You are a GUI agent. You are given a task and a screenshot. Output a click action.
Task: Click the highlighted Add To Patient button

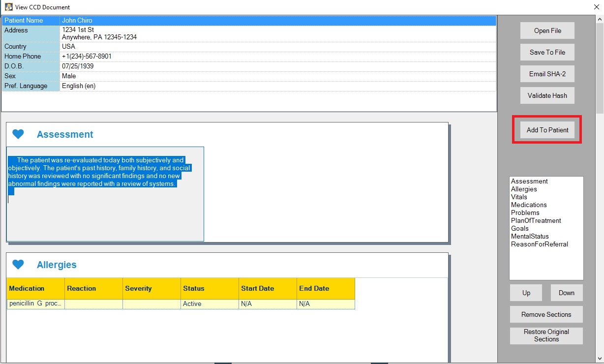tap(547, 129)
